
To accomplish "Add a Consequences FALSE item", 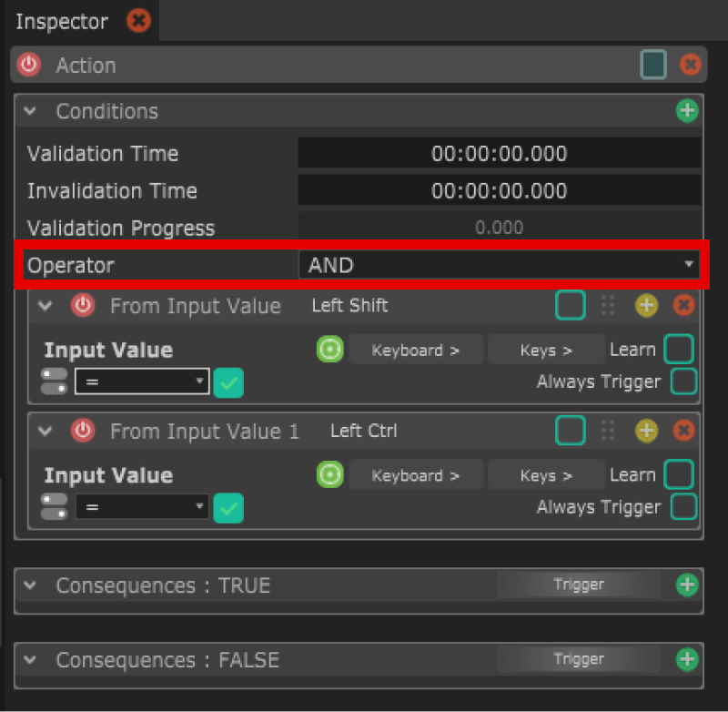I will pyautogui.click(x=687, y=659).
